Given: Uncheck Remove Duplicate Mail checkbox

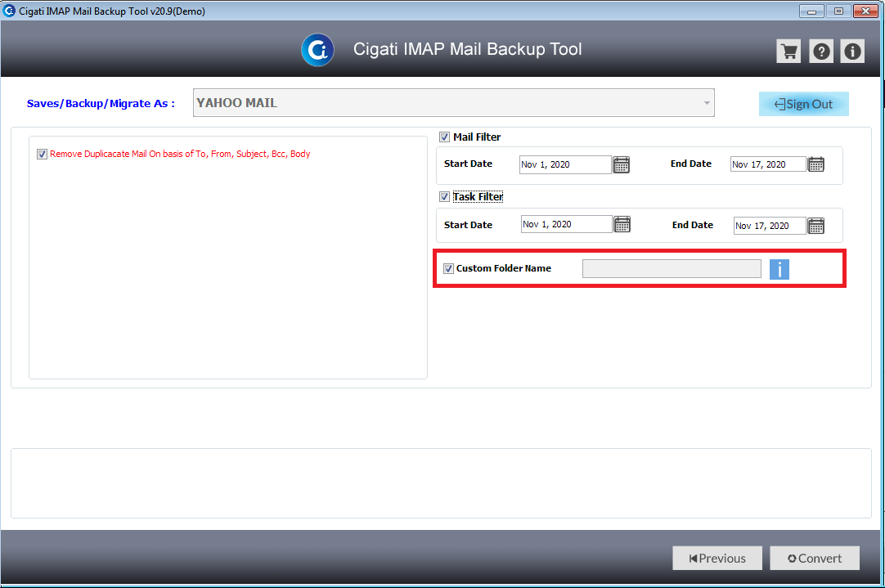Looking at the screenshot, I should point(42,154).
